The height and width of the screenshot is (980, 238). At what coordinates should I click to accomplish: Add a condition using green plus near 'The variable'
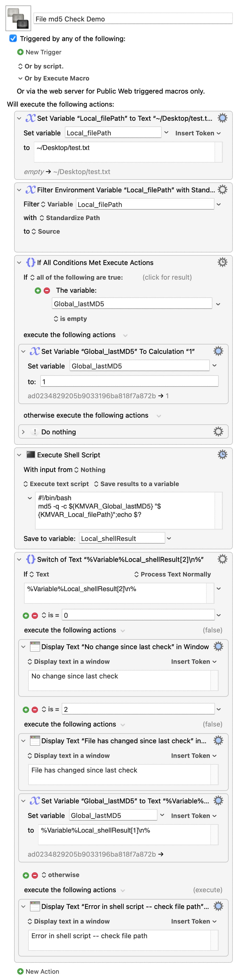38,290
